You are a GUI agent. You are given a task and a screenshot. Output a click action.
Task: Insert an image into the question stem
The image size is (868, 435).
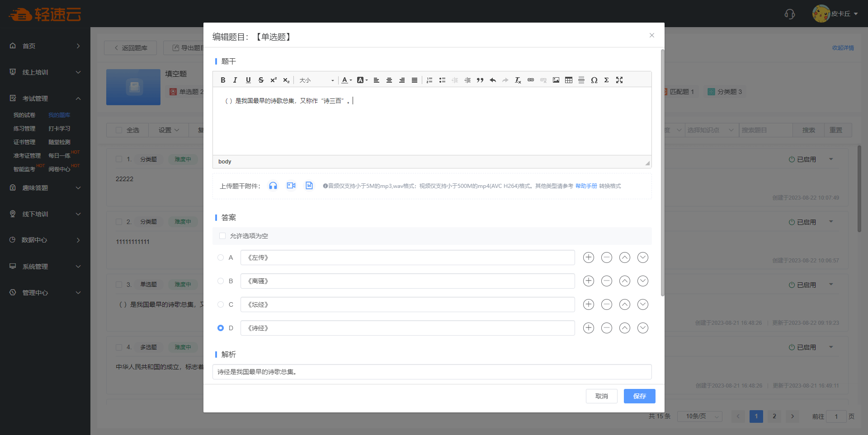click(556, 80)
